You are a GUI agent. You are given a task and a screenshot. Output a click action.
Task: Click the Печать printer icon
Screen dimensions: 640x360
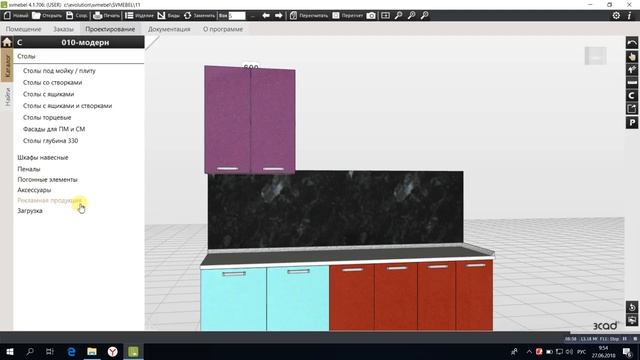[x=98, y=16]
